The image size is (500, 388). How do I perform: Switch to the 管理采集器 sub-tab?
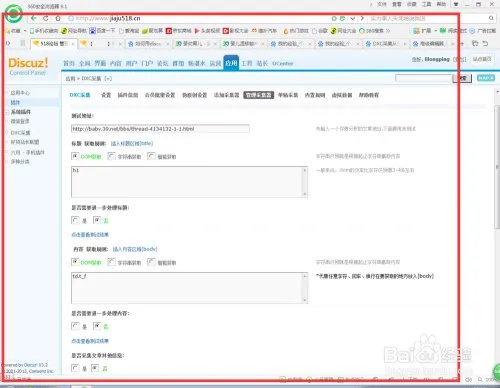coord(259,95)
